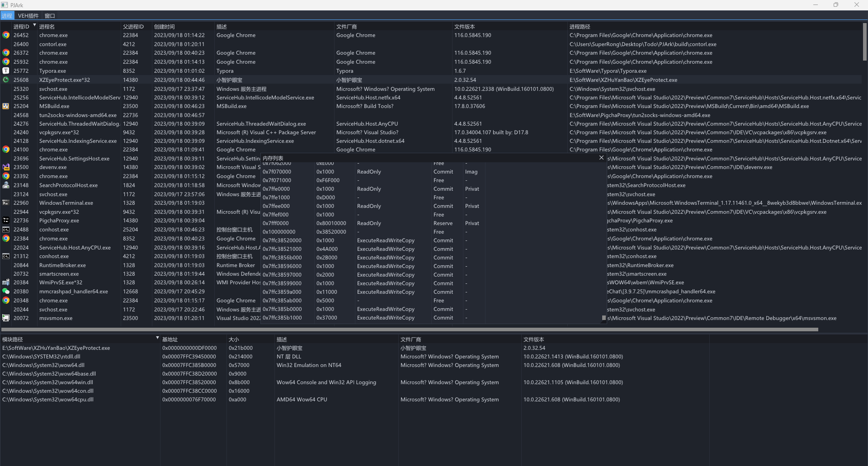
Task: Click PigchaProxy icon, process 22736
Action: pyautogui.click(x=6, y=220)
